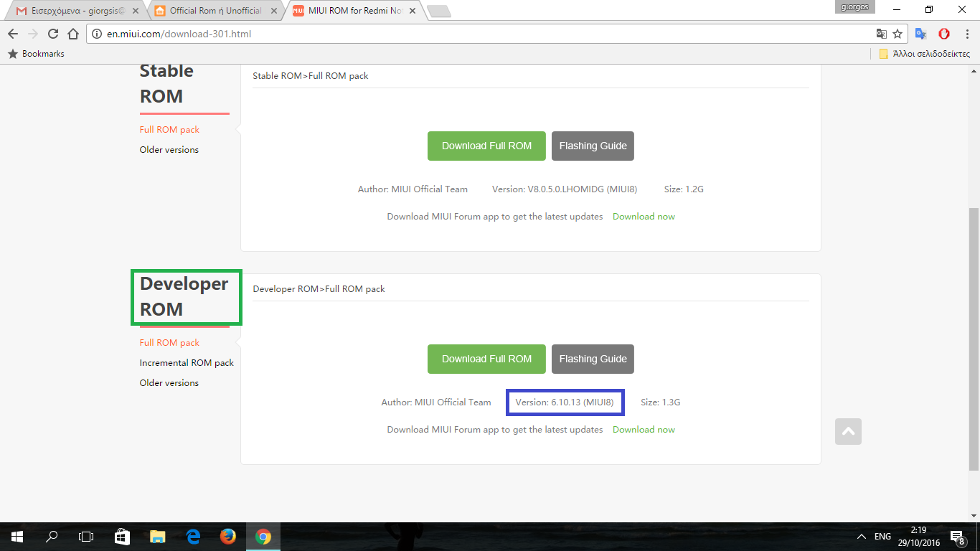
Task: Open the Google Translate extension
Action: pyautogui.click(x=921, y=34)
